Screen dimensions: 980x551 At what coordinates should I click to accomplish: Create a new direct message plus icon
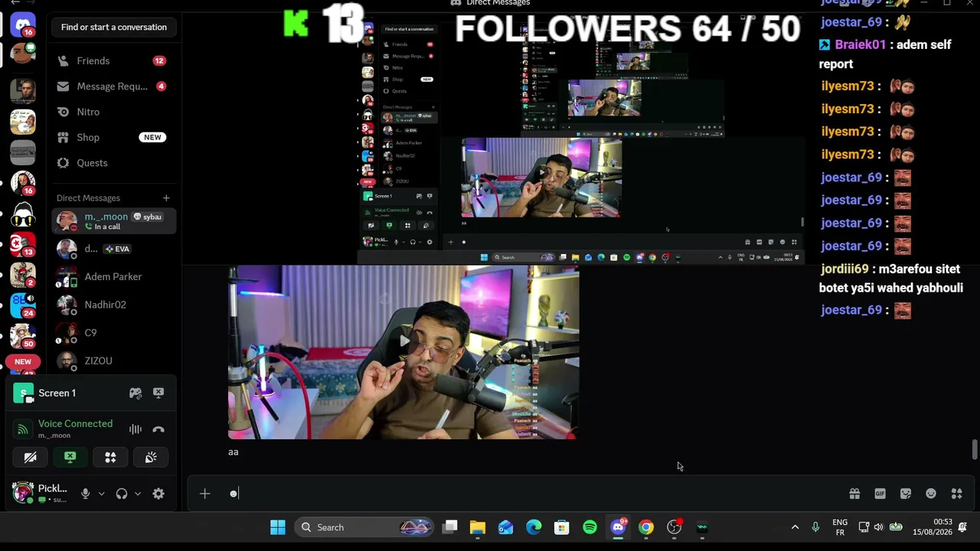[166, 198]
